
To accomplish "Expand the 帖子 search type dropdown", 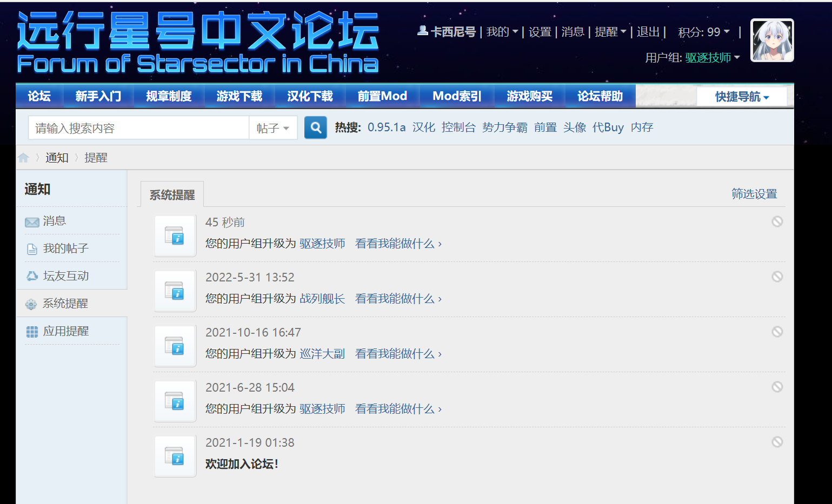I will pos(273,129).
